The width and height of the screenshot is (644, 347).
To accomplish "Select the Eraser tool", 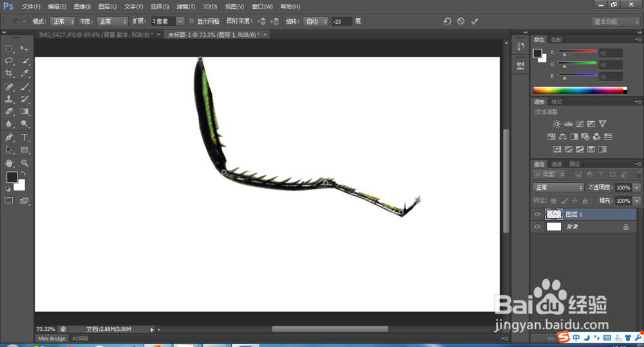I will [x=9, y=111].
